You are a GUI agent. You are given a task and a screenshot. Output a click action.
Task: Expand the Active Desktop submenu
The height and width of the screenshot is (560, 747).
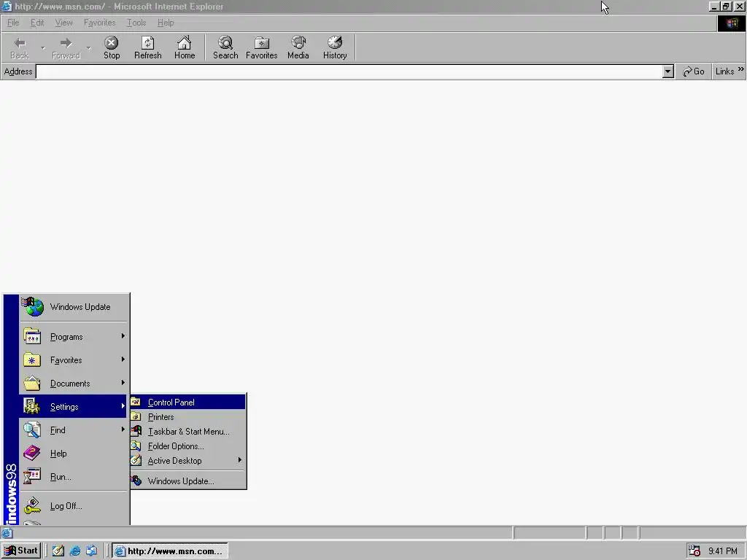click(188, 461)
